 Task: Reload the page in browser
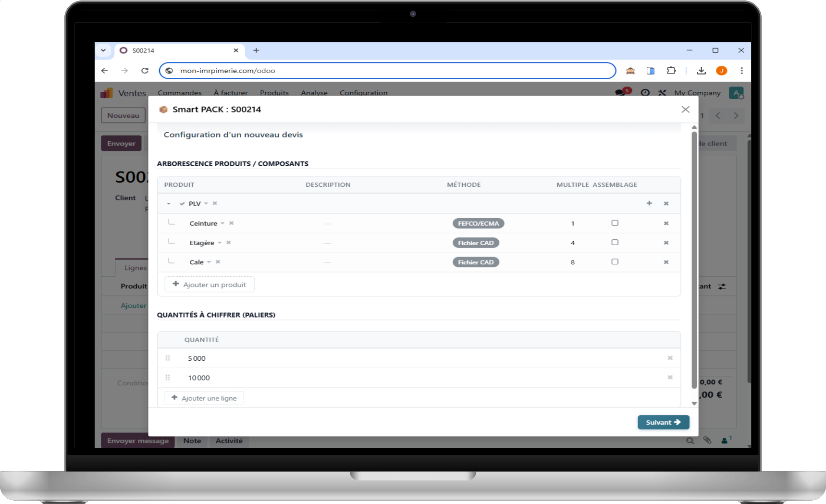(145, 71)
